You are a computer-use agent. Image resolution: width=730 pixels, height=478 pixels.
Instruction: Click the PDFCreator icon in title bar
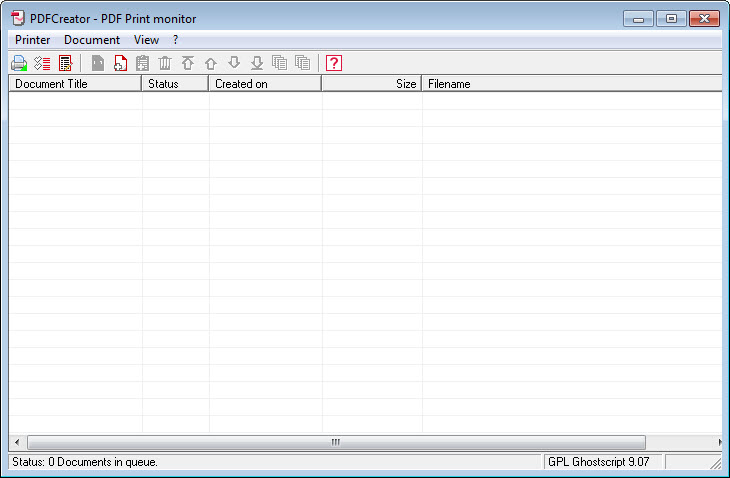click(18, 19)
